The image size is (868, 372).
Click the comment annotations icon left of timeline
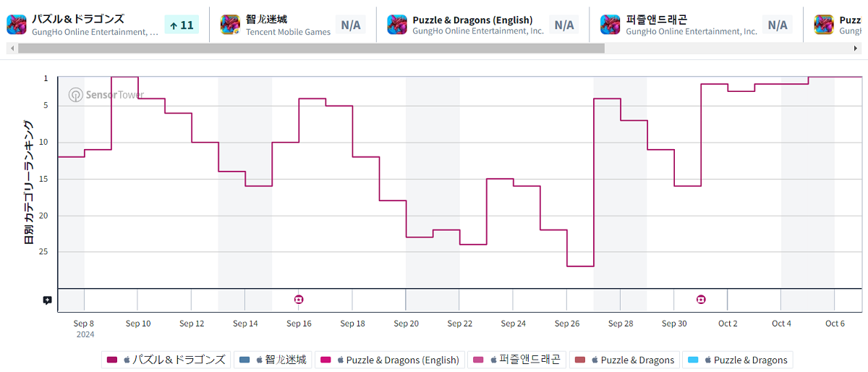click(x=47, y=300)
